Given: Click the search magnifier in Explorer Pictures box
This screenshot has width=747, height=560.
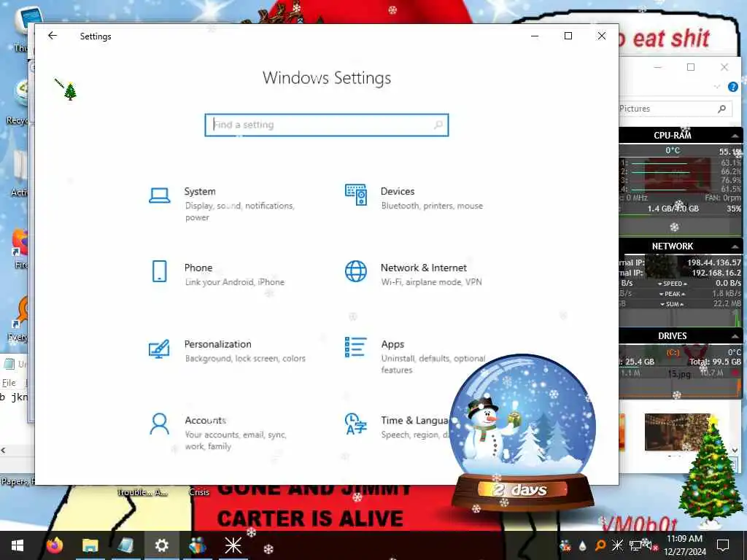Looking at the screenshot, I should [721, 109].
